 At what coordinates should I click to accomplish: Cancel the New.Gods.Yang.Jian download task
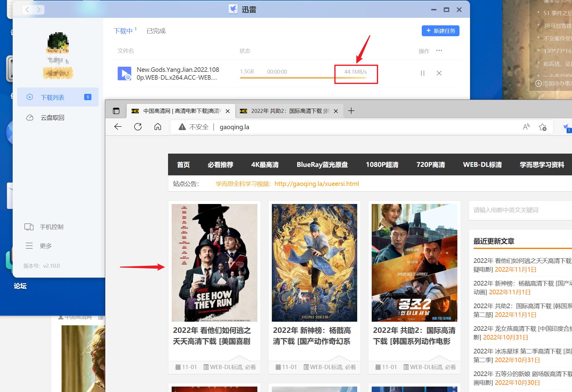[x=439, y=73]
